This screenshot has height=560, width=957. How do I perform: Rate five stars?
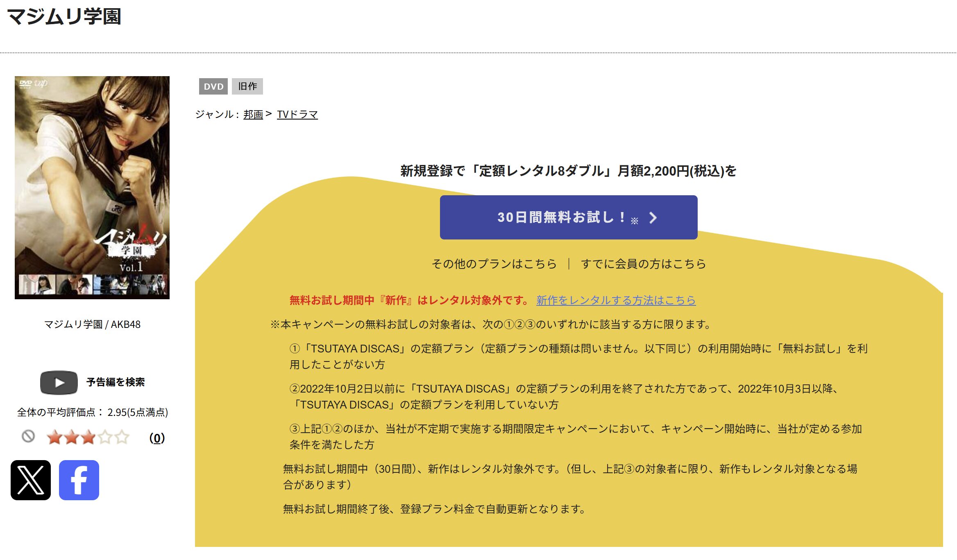[x=122, y=437]
